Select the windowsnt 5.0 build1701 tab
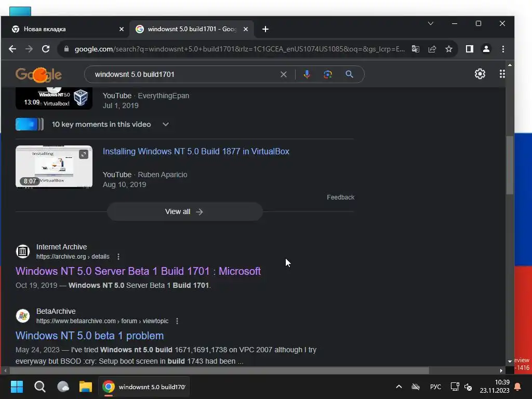The height and width of the screenshot is (399, 532). (192, 29)
